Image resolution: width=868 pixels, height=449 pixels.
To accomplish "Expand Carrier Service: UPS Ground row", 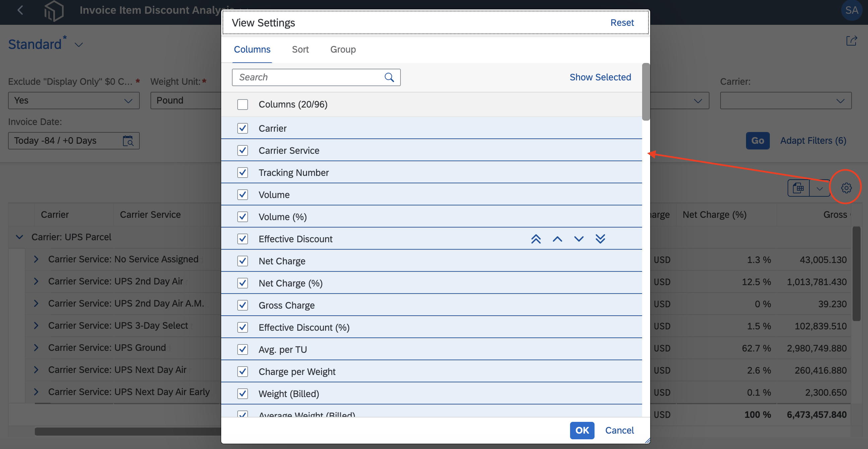I will 36,347.
